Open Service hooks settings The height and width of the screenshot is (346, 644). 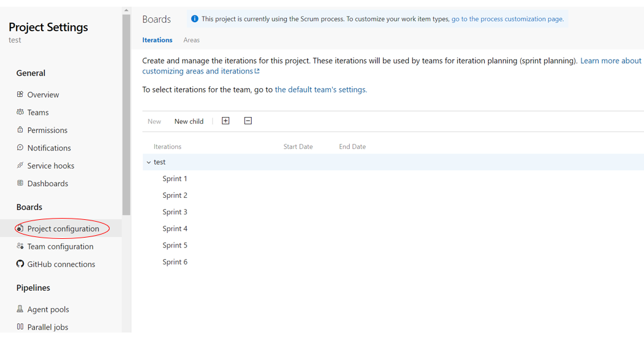click(x=50, y=165)
